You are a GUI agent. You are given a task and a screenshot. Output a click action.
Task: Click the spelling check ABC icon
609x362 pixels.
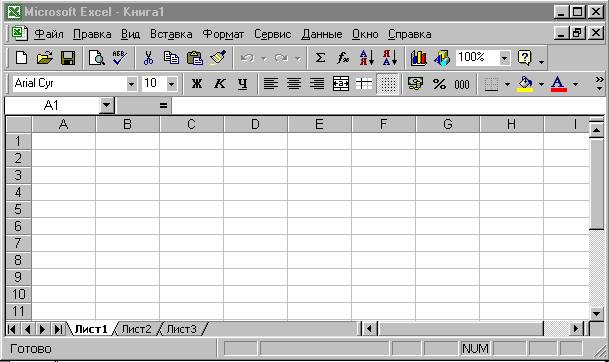pyautogui.click(x=119, y=58)
